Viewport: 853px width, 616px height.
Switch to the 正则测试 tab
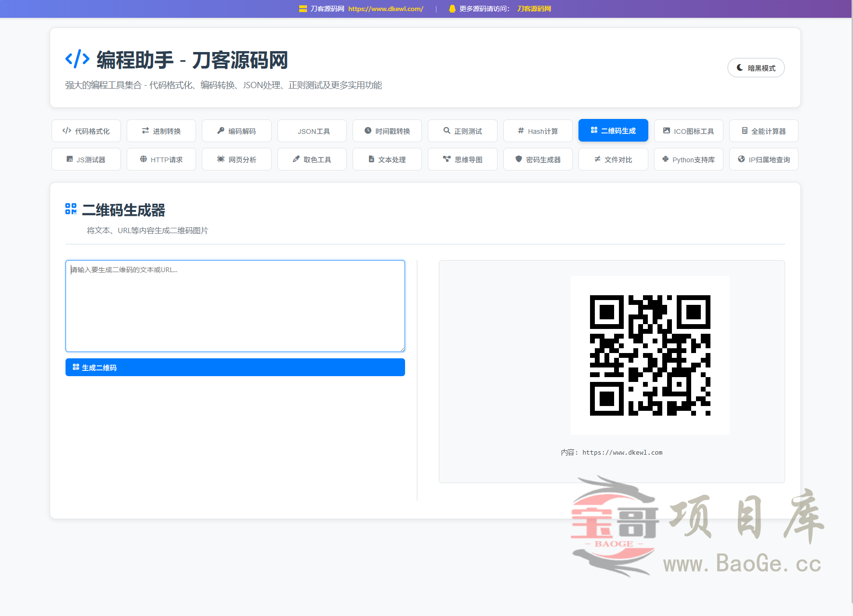(x=462, y=131)
